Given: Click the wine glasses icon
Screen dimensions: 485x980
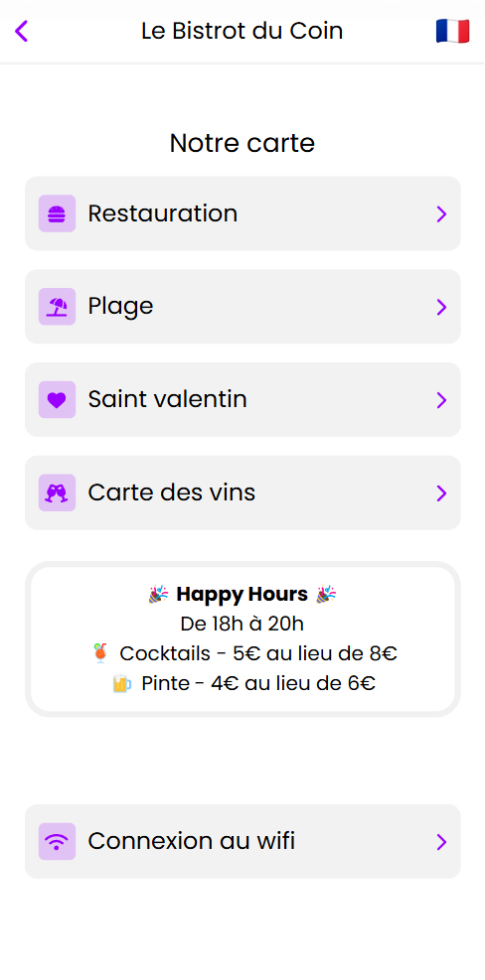Looking at the screenshot, I should [x=57, y=493].
